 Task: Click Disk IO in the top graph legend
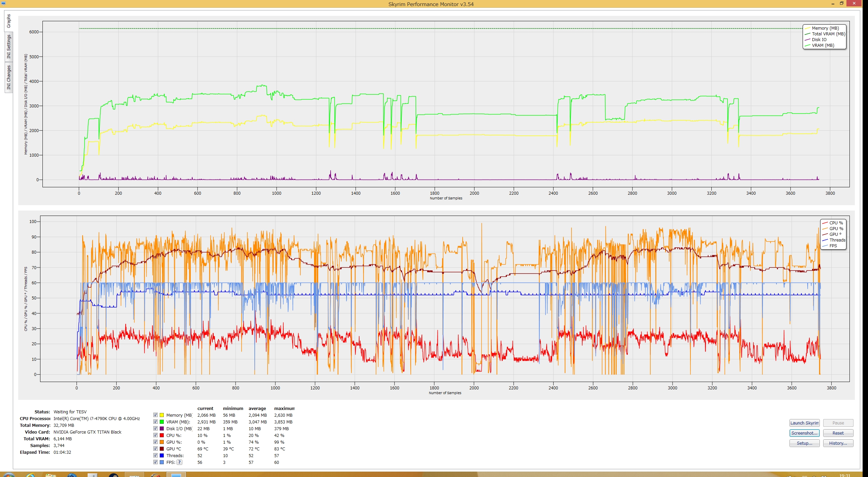(819, 39)
